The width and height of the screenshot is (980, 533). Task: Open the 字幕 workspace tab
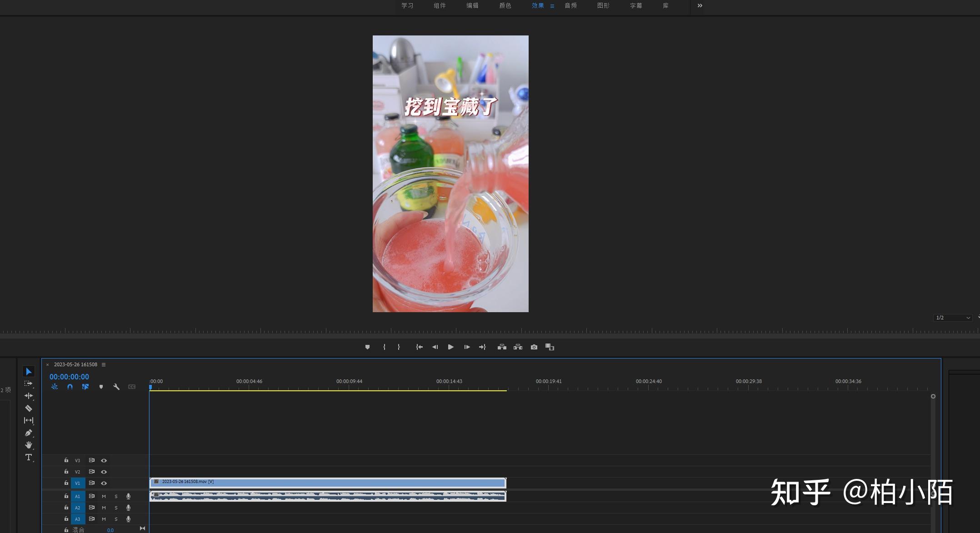pyautogui.click(x=636, y=6)
